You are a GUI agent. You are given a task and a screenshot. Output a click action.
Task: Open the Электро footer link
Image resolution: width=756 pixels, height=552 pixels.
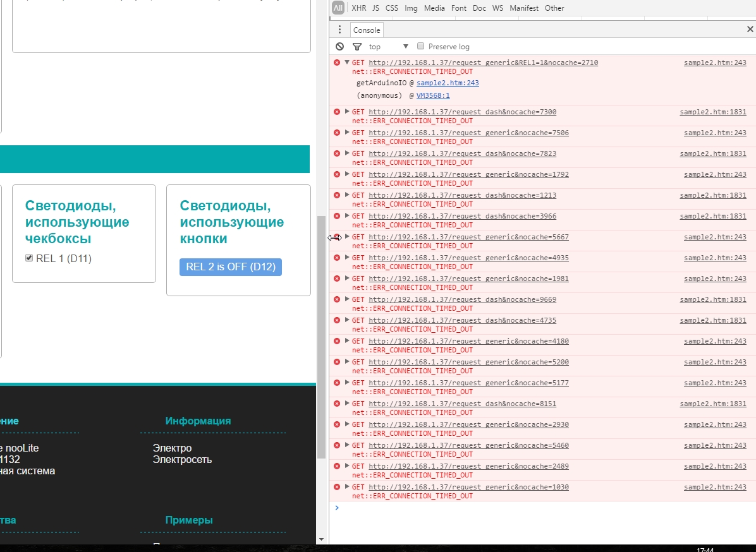point(172,448)
